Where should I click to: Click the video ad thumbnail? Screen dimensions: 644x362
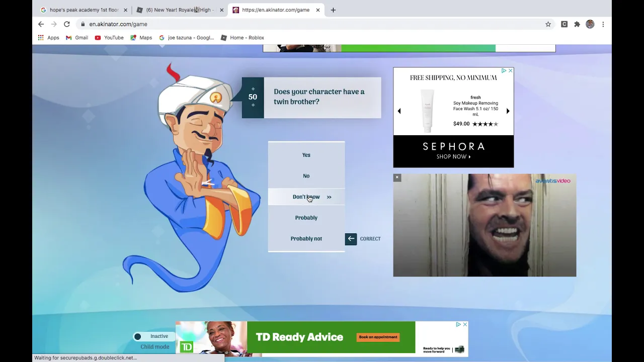tap(485, 225)
